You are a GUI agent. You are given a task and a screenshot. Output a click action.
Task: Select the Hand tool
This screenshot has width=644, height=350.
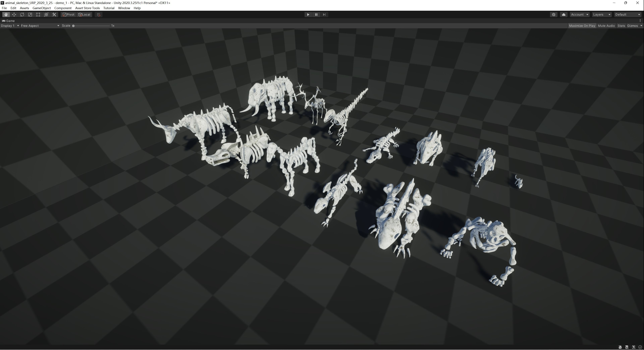point(6,15)
